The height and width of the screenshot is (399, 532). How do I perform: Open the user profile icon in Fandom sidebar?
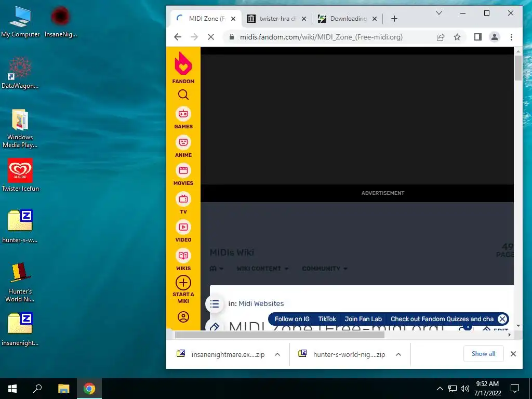[x=183, y=317]
